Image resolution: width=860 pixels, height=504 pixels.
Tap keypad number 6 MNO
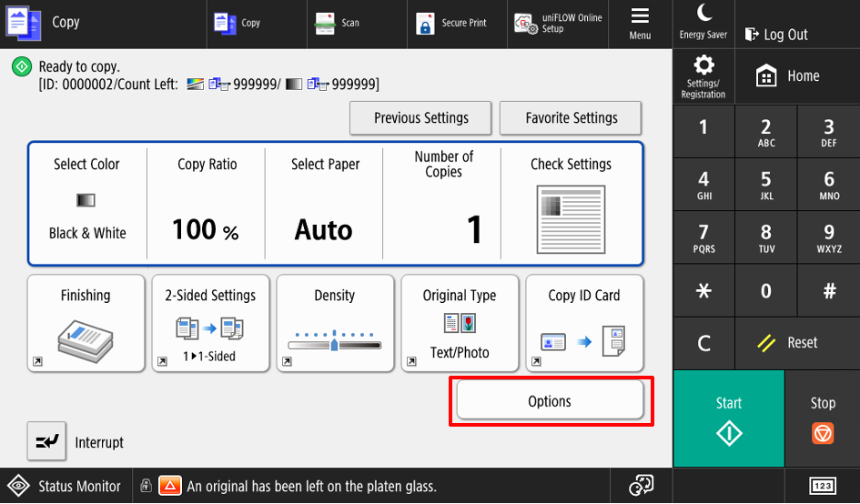point(829,184)
